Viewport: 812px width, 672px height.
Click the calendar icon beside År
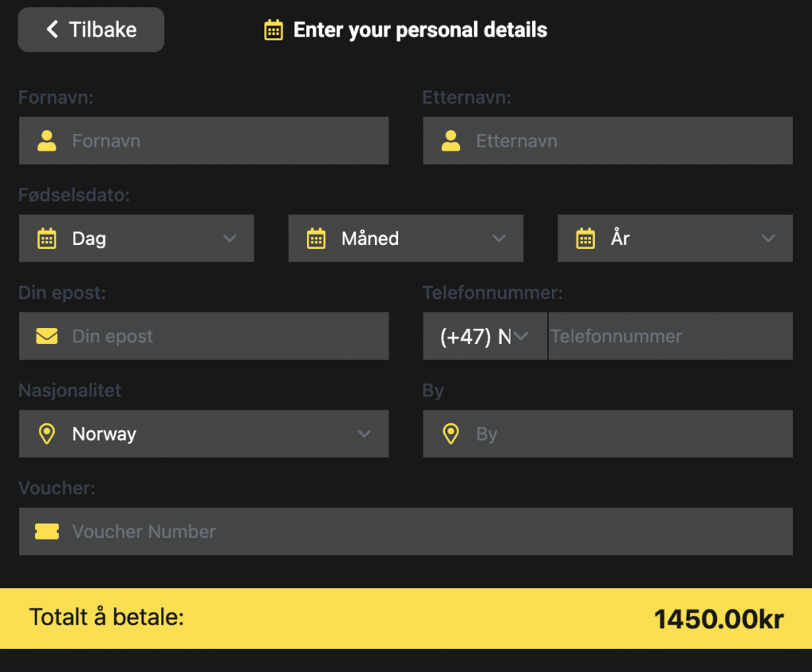tap(585, 239)
